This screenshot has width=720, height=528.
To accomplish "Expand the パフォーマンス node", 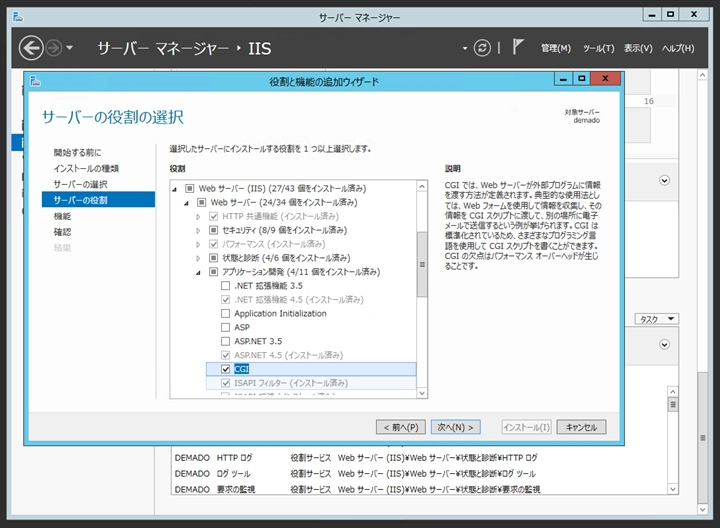I will (198, 244).
